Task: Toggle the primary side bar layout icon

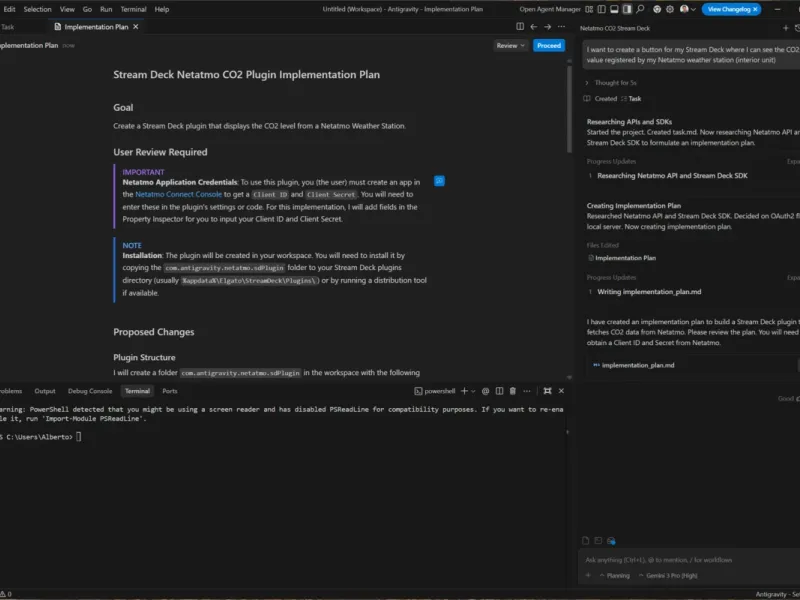Action: point(602,9)
